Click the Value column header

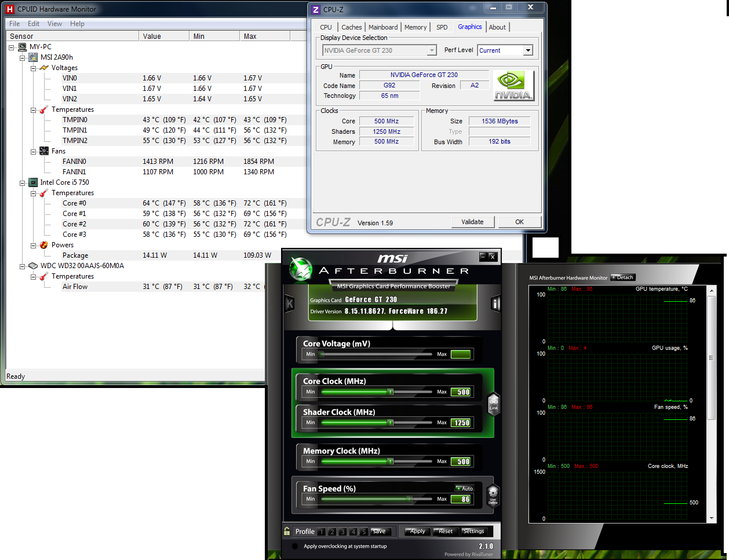tap(165, 36)
